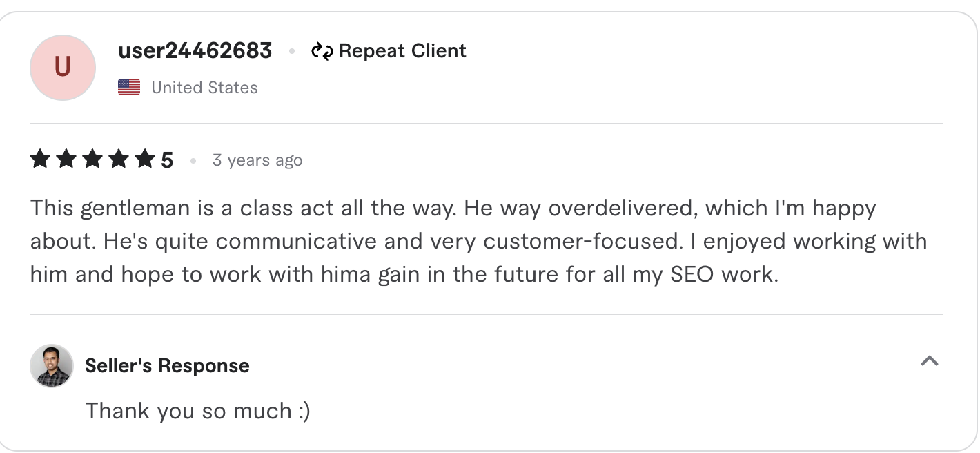The image size is (980, 453).
Task: Click the 'Thank you so much :)' reply
Action: [198, 410]
